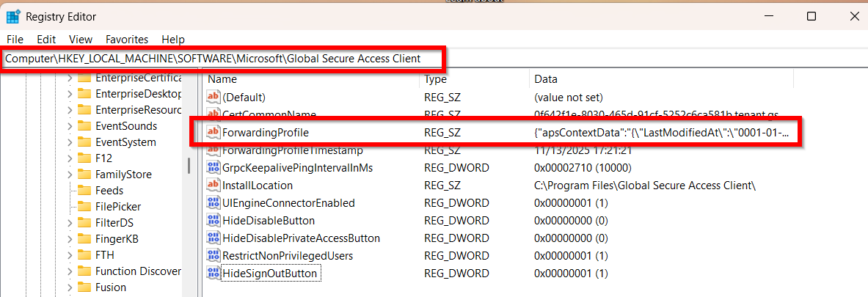
Task: Select the F12 folder icon
Action: click(84, 158)
